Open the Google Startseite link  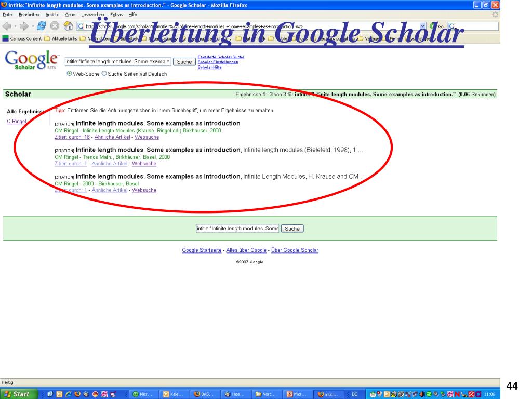[x=202, y=250]
